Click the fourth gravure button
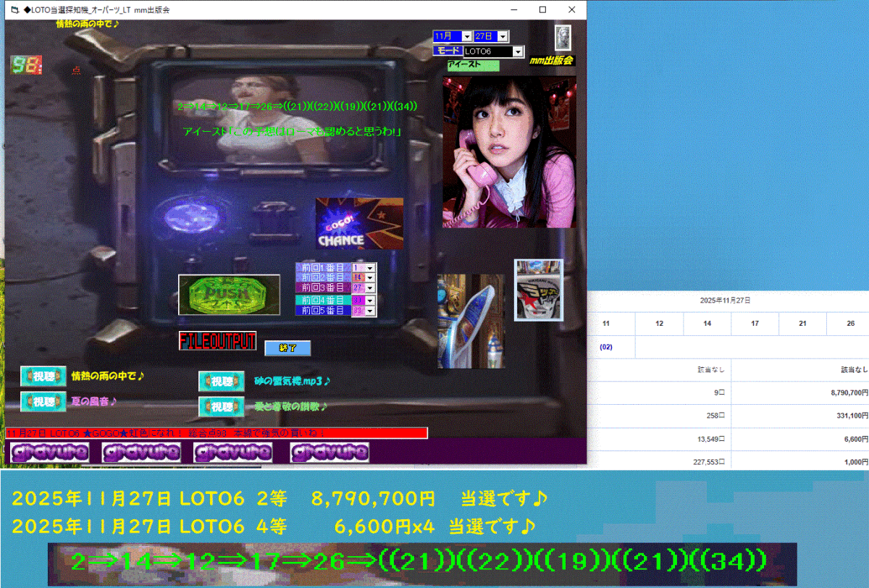 (329, 453)
